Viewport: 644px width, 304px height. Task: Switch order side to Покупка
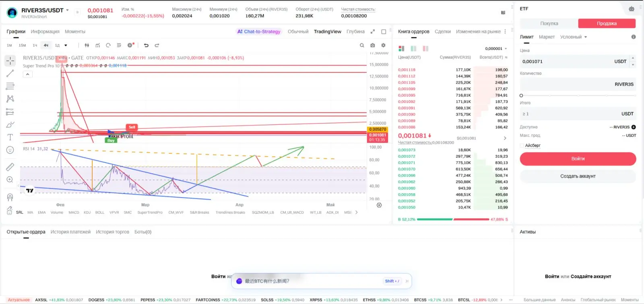point(549,23)
